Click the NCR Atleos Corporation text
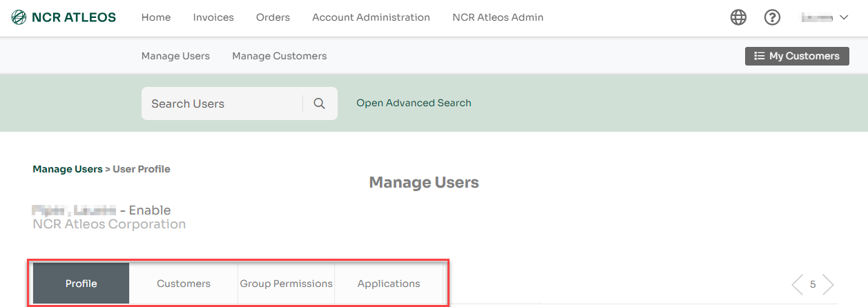 tap(109, 224)
